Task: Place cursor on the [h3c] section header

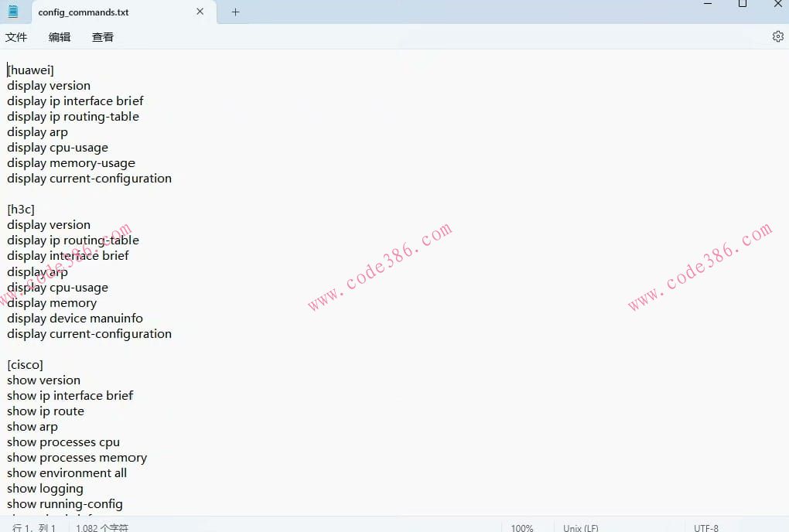Action: point(21,210)
